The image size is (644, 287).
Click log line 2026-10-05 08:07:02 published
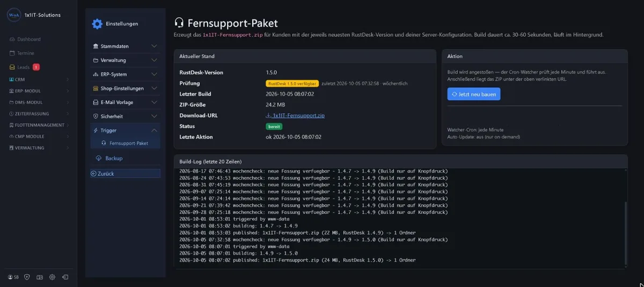(x=297, y=260)
